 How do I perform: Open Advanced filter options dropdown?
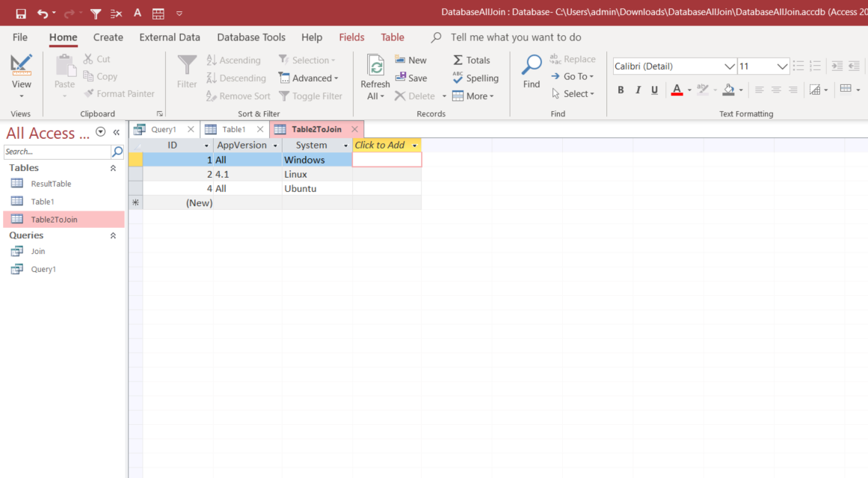tap(308, 78)
